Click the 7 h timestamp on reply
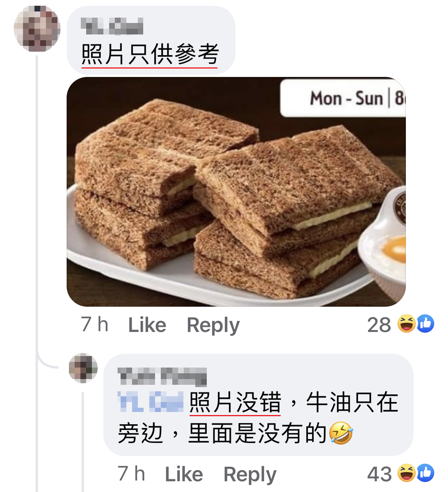This screenshot has height=492, width=448. tap(131, 474)
